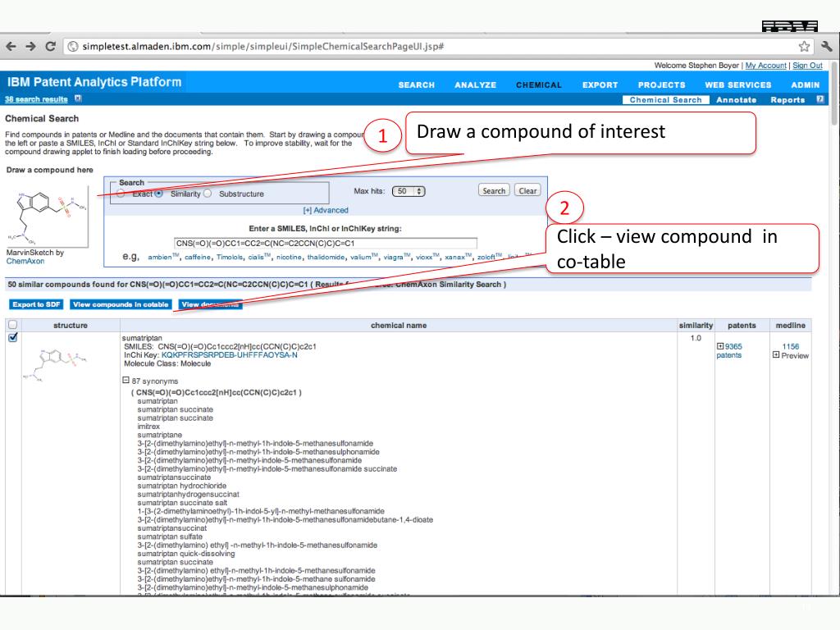Switch to the Chemical Search tab
Screen dimensions: 840x630
click(666, 99)
